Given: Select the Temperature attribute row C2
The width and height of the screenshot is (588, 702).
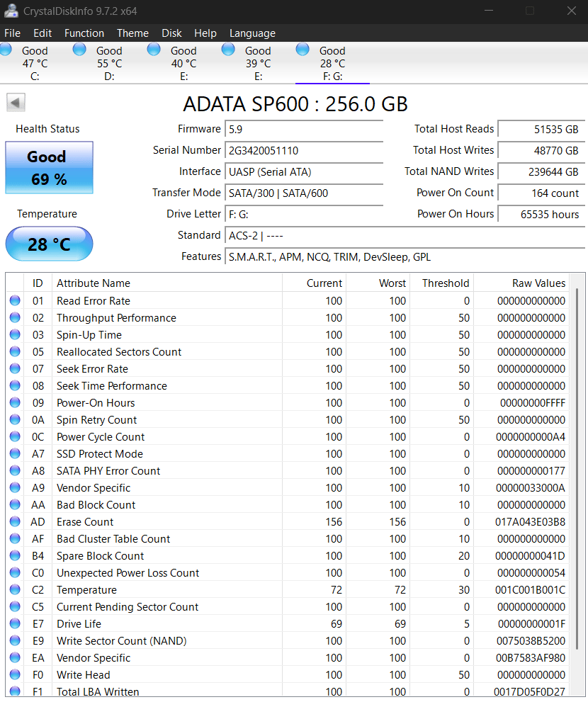Looking at the screenshot, I should [288, 589].
